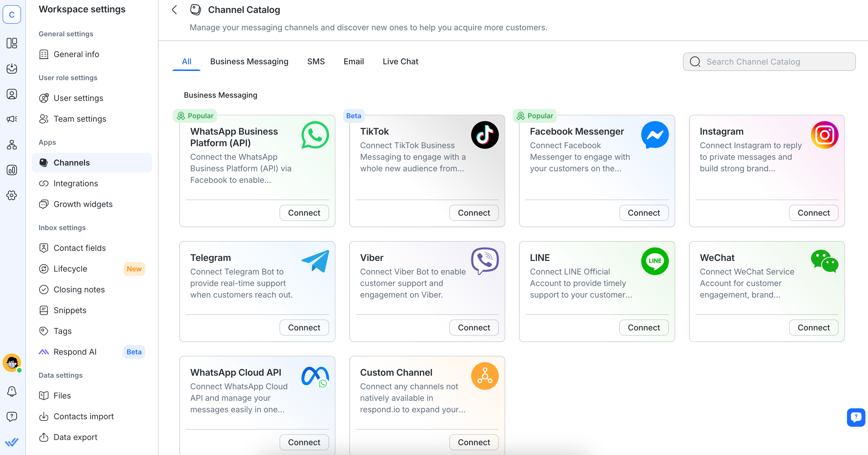Open the Settings gear in the left rail

coord(12,195)
